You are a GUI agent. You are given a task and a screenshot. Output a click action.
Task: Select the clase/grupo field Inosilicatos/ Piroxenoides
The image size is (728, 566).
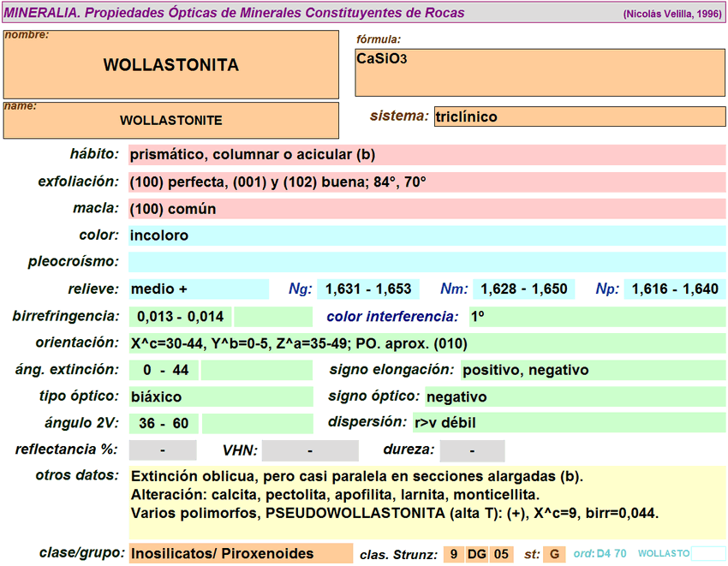coord(240,554)
